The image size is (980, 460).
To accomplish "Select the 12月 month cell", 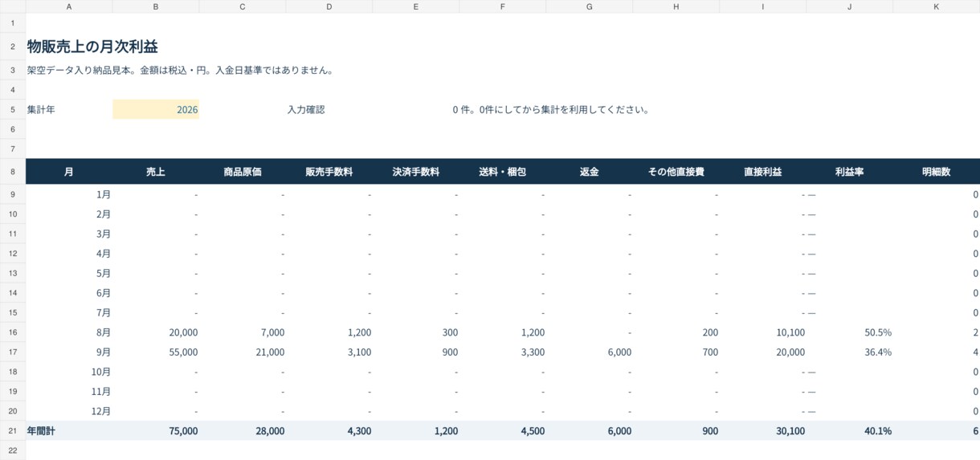I will point(69,411).
